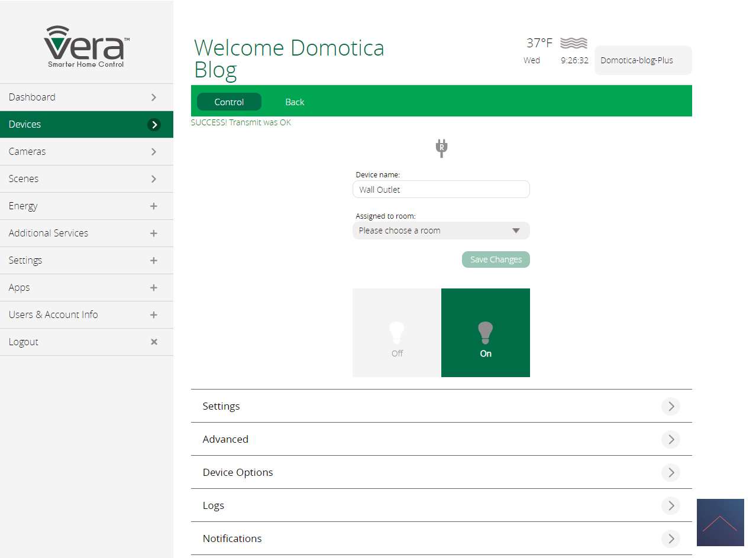The image size is (756, 558).
Task: Click the wall outlet plug icon
Action: (441, 148)
